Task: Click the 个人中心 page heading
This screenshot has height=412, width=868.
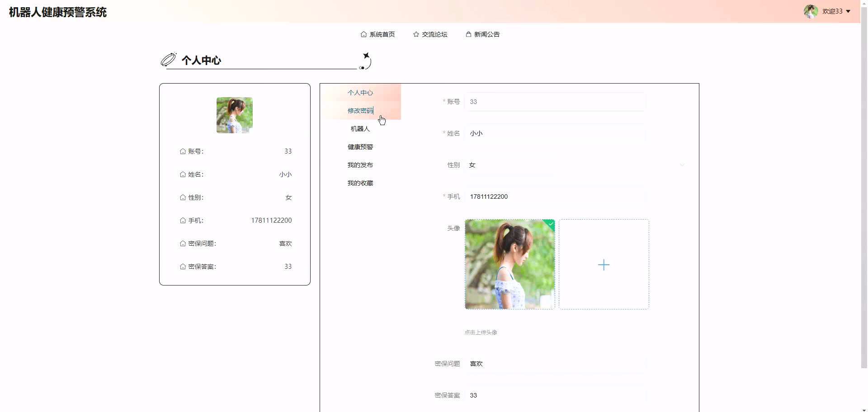Action: pyautogui.click(x=201, y=61)
